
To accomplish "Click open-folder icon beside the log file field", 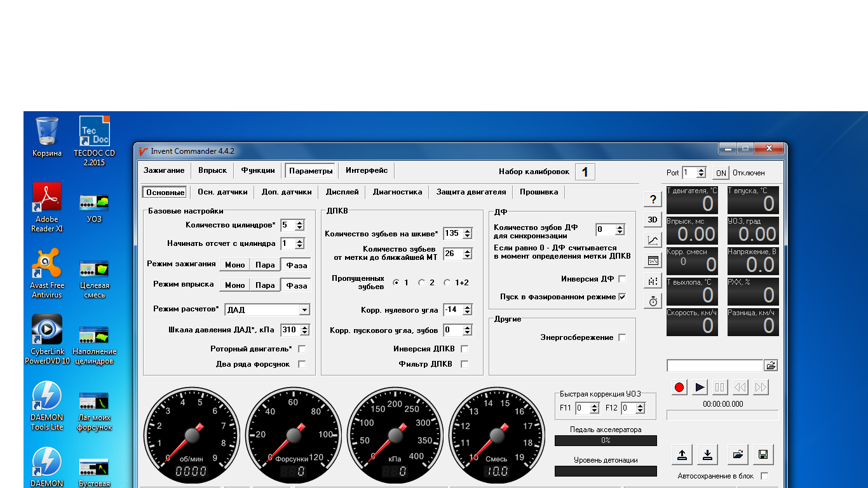I will [771, 365].
